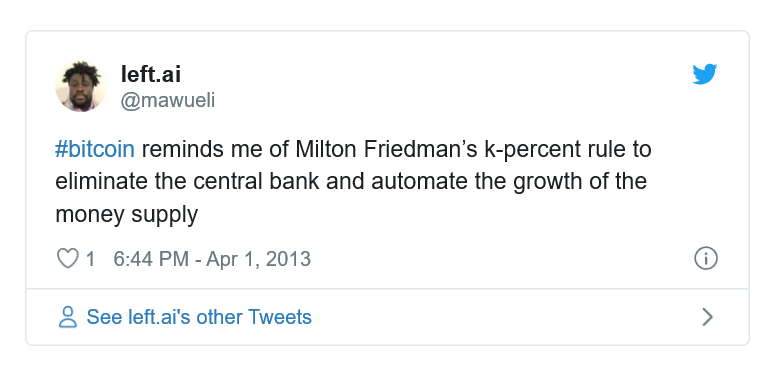This screenshot has width=774, height=379.
Task: Open the left.ai profile picture
Action: [x=80, y=87]
